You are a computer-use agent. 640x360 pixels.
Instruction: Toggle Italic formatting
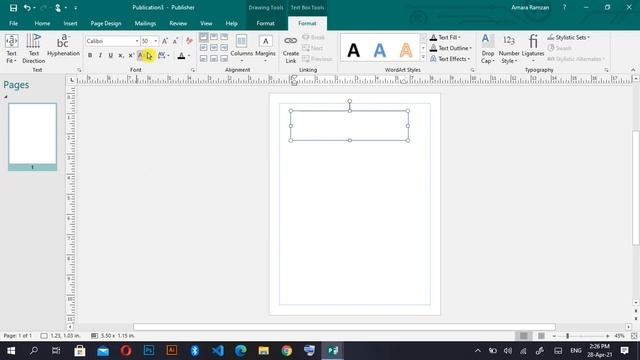click(100, 56)
